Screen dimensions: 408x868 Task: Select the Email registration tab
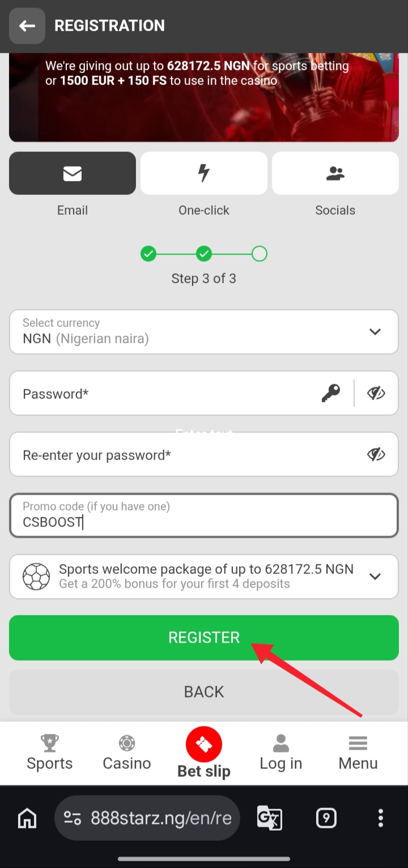tap(73, 173)
